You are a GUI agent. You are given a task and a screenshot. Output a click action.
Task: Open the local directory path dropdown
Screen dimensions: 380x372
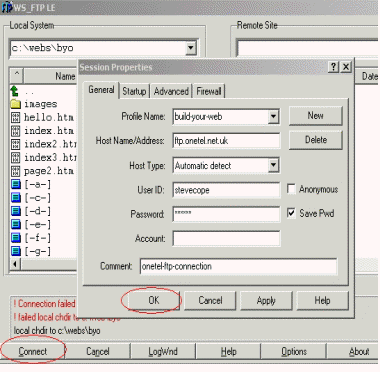tap(190, 48)
